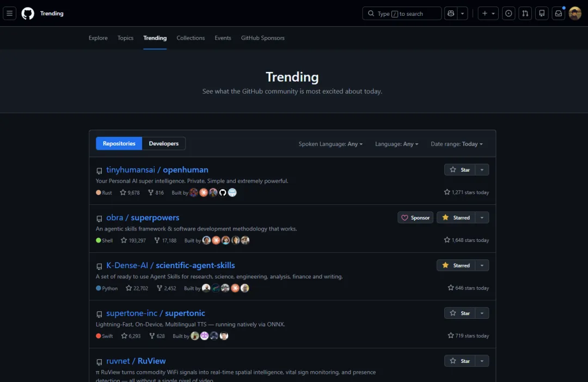Screen dimensions: 588x382
Task: Select the Trending tab
Action: [x=155, y=38]
